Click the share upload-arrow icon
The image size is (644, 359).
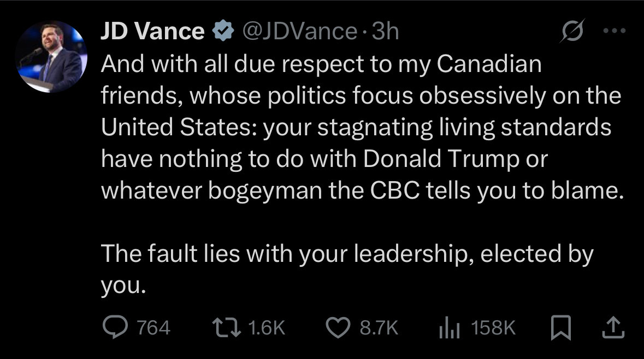click(613, 327)
